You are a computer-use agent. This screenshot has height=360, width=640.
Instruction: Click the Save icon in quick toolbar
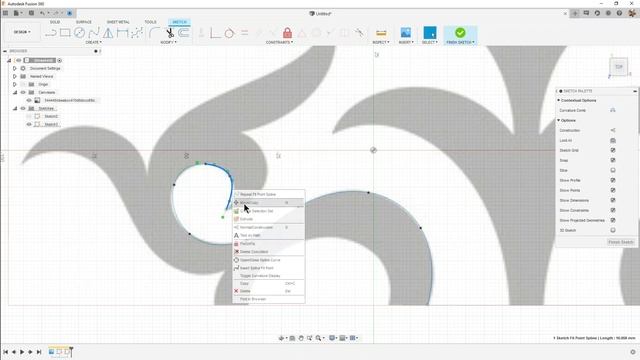coord(31,13)
